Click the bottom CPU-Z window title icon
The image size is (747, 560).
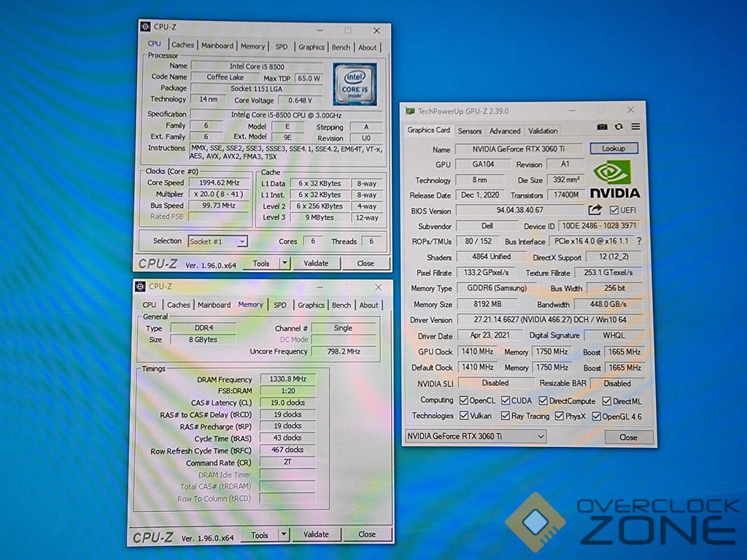(x=141, y=286)
